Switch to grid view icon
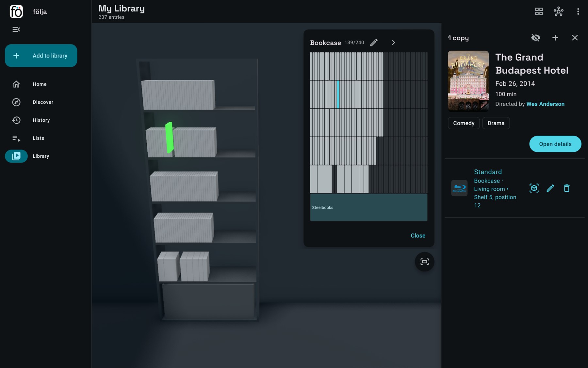The width and height of the screenshot is (588, 368). coord(539,11)
